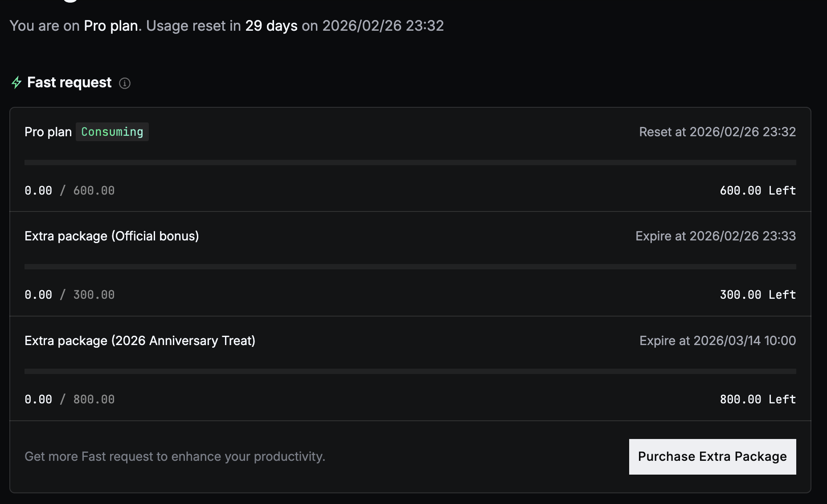This screenshot has height=504, width=827.
Task: Click the Official bonus package progress bar
Action: pyautogui.click(x=410, y=267)
